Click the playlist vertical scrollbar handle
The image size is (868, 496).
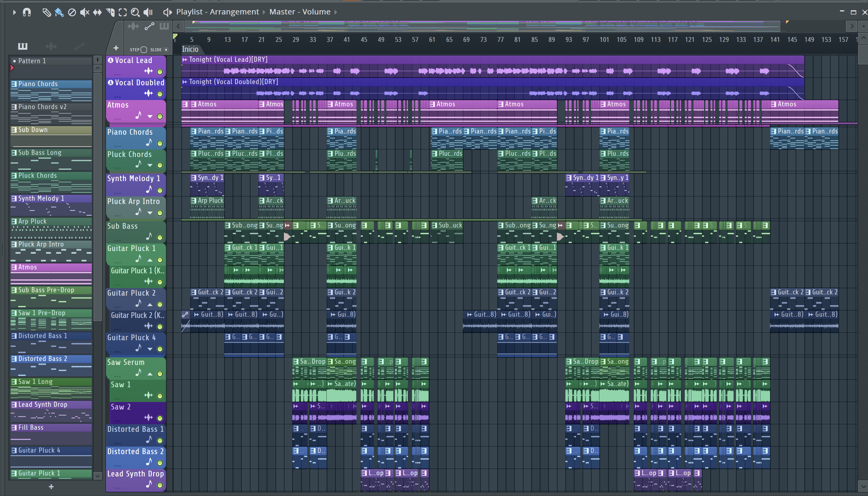coord(863,54)
